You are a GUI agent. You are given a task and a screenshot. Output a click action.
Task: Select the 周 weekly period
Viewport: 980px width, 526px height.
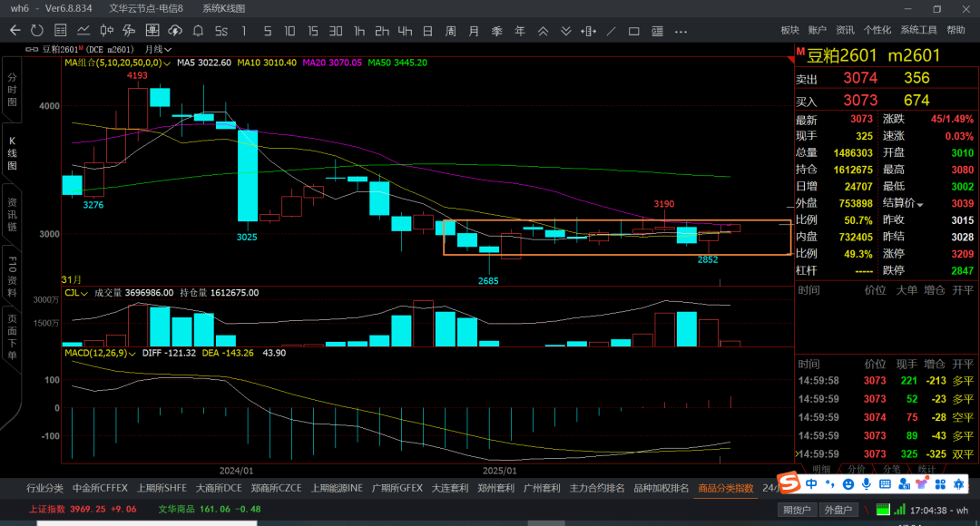pos(451,31)
